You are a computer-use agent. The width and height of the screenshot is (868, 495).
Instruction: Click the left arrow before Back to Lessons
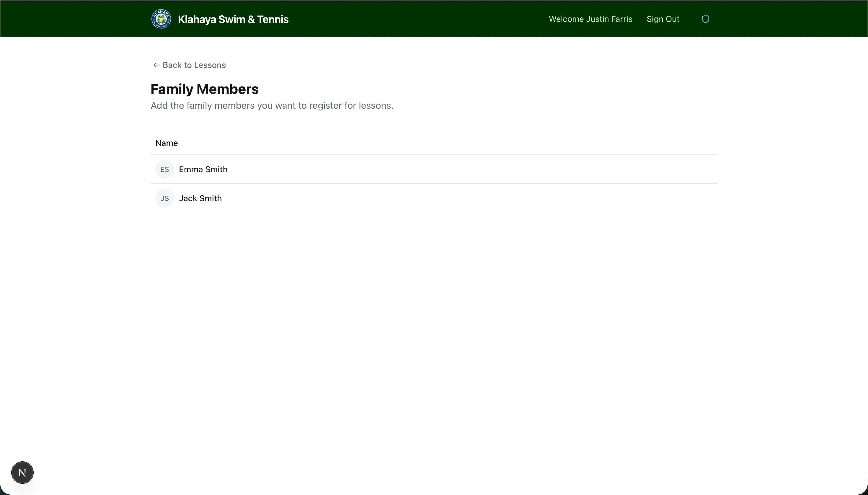point(156,65)
